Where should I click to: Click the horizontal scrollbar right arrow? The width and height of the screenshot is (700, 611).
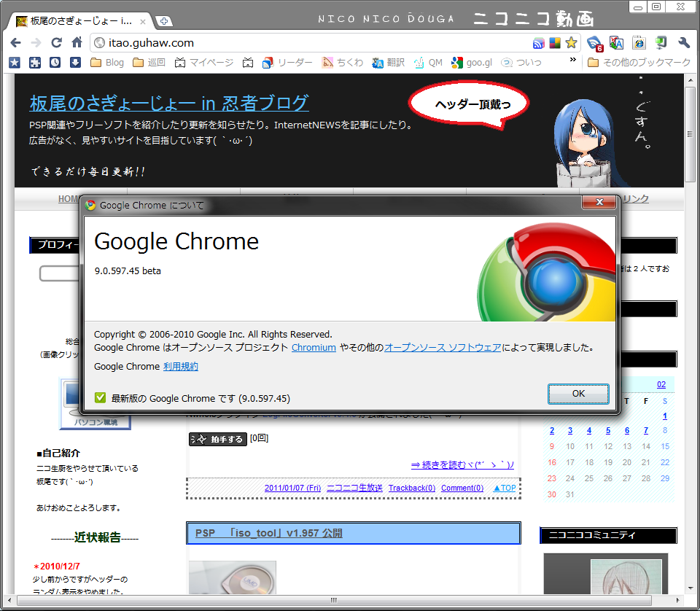pos(677,600)
